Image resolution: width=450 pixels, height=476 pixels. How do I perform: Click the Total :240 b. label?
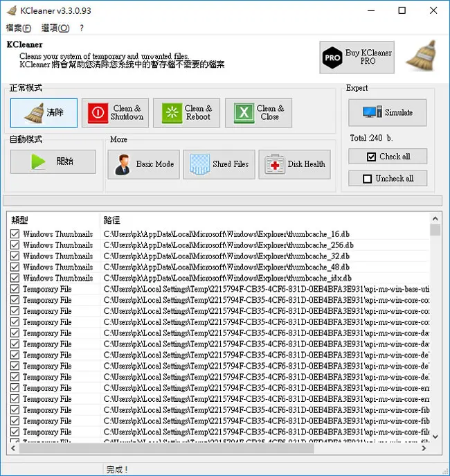(x=371, y=138)
